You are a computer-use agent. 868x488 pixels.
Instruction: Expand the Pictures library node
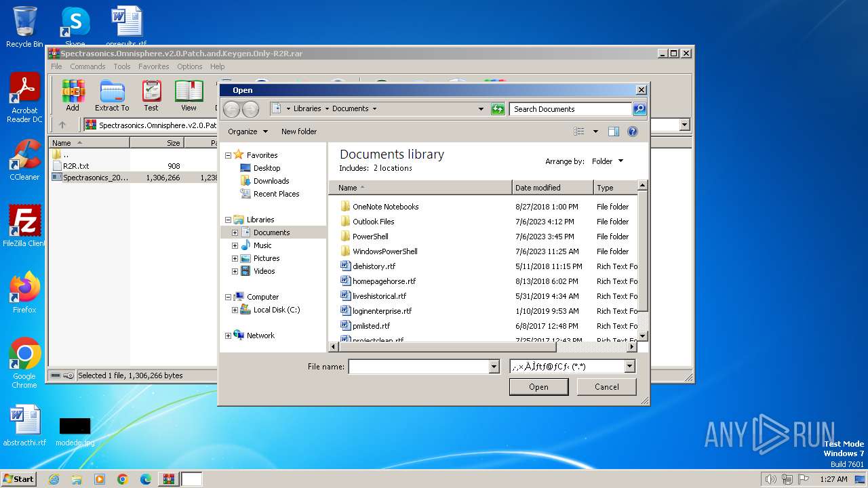click(235, 258)
